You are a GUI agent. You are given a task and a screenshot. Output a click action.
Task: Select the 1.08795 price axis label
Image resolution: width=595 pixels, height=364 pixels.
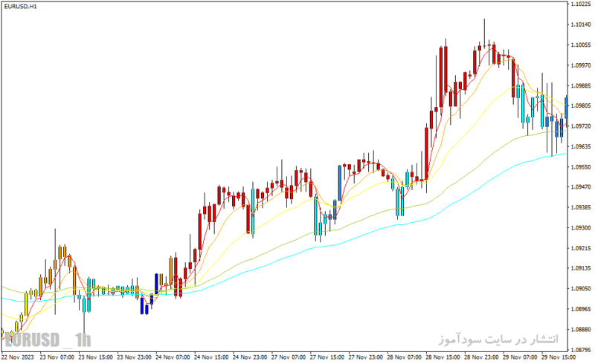[x=581, y=350]
